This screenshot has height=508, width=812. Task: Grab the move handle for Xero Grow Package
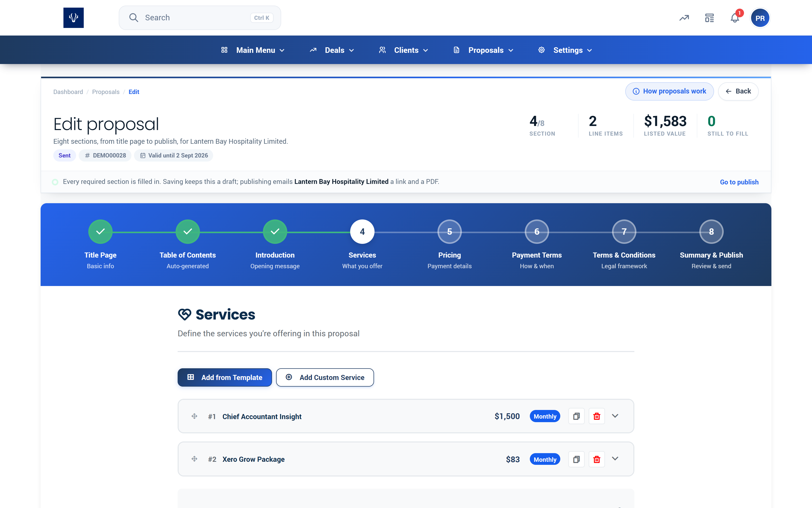click(194, 459)
